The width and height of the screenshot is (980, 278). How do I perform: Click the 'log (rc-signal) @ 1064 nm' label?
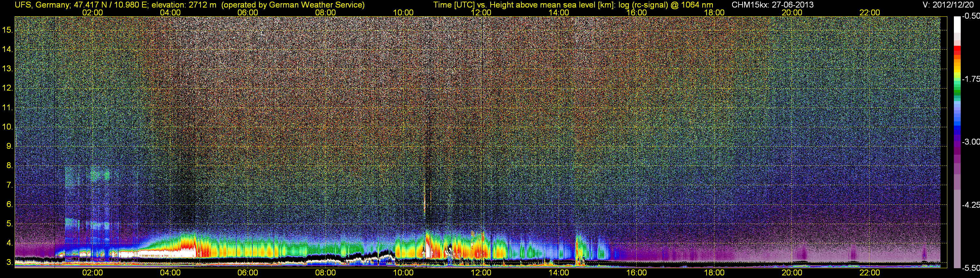coord(666,5)
